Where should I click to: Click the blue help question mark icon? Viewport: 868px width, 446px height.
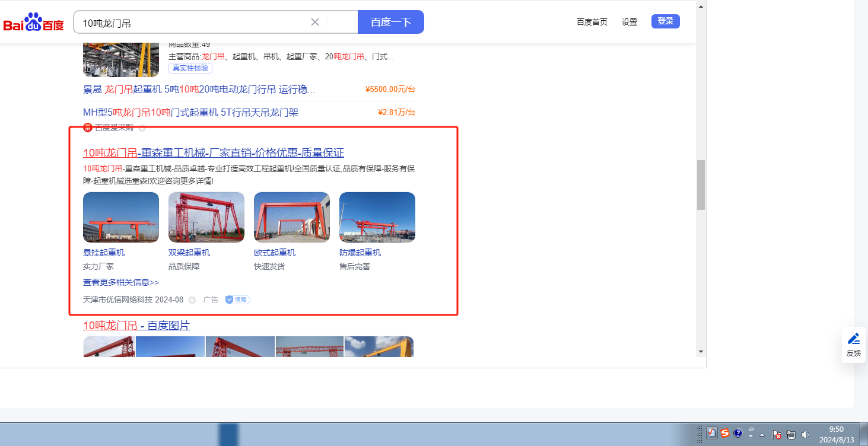738,433
